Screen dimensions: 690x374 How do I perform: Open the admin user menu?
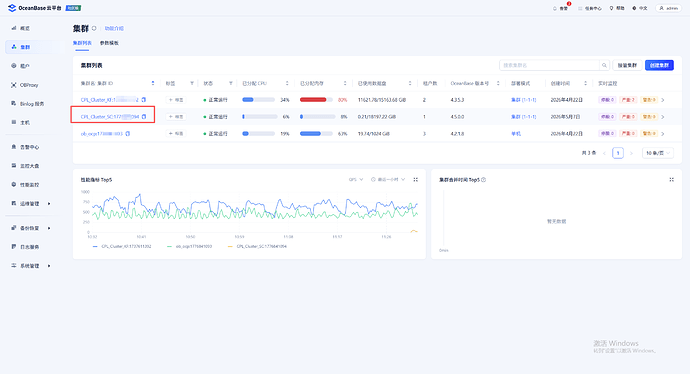[x=668, y=8]
